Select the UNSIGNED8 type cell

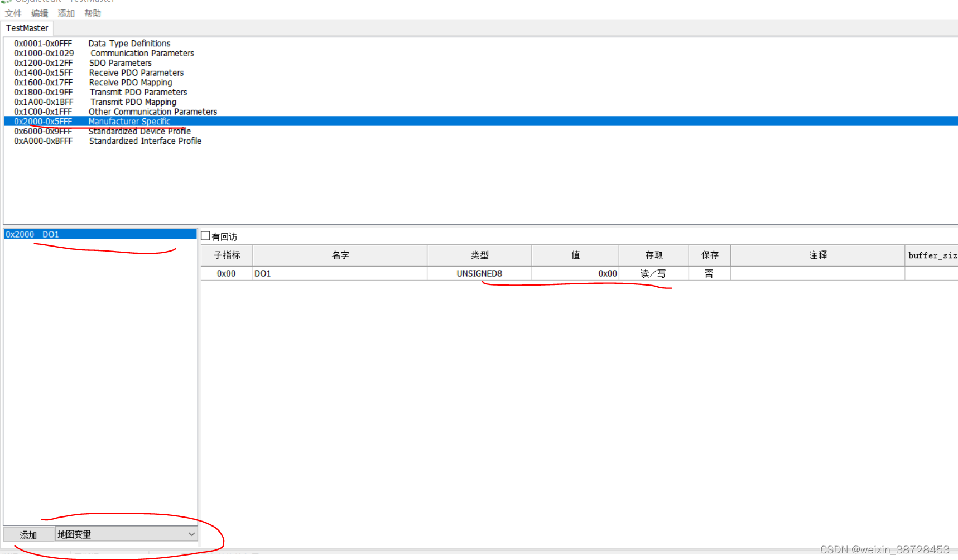pos(480,273)
